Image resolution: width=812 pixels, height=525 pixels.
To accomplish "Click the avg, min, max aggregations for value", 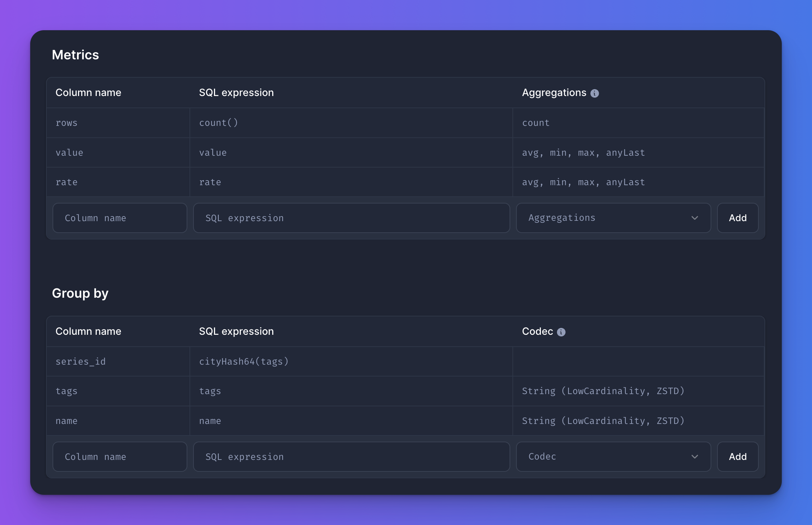I will 583,152.
